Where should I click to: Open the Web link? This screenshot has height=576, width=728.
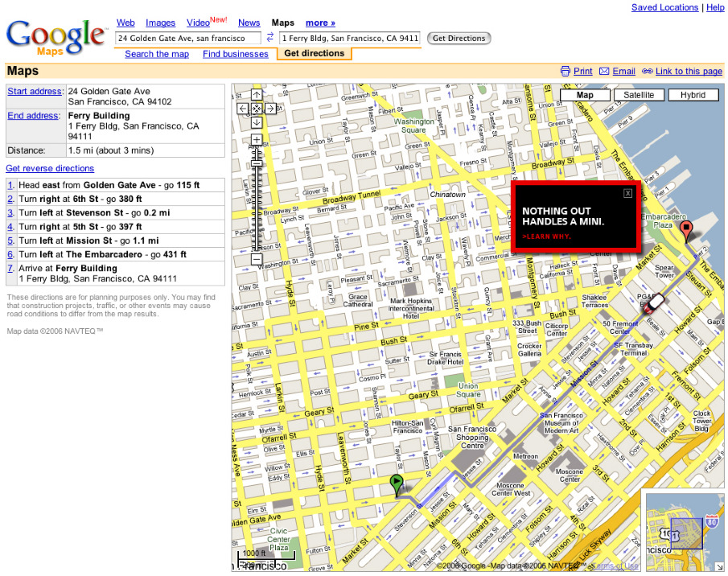[125, 23]
